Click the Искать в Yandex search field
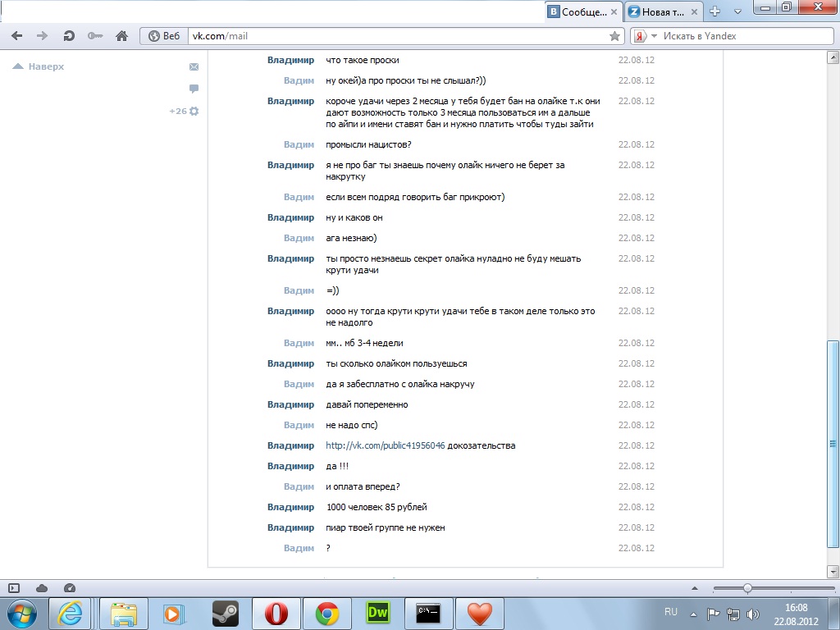This screenshot has width=840, height=630. coord(746,36)
